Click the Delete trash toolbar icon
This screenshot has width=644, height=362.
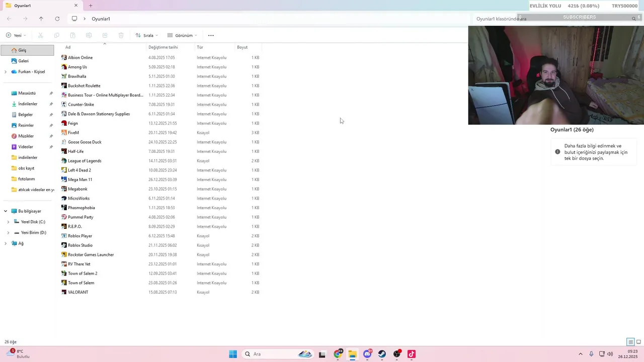coord(121,35)
